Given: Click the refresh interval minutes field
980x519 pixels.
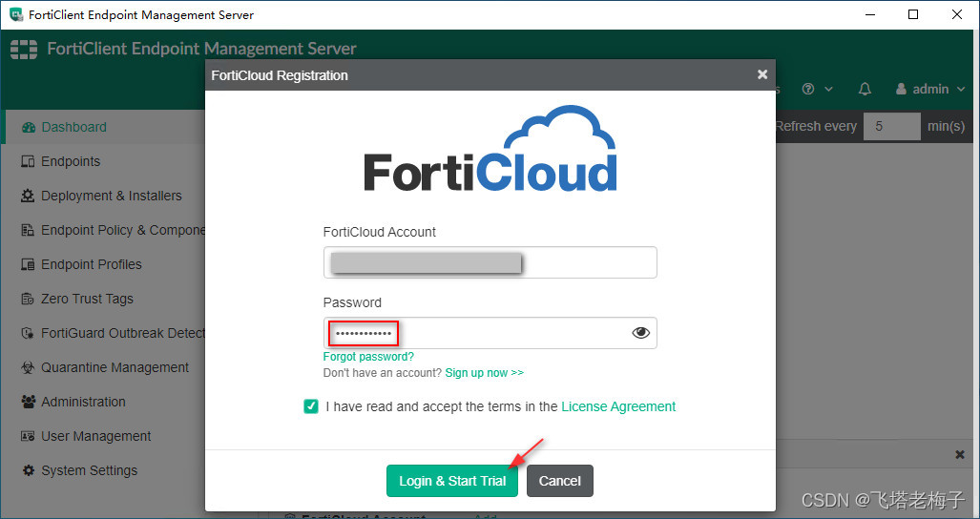Looking at the screenshot, I should coord(892,127).
